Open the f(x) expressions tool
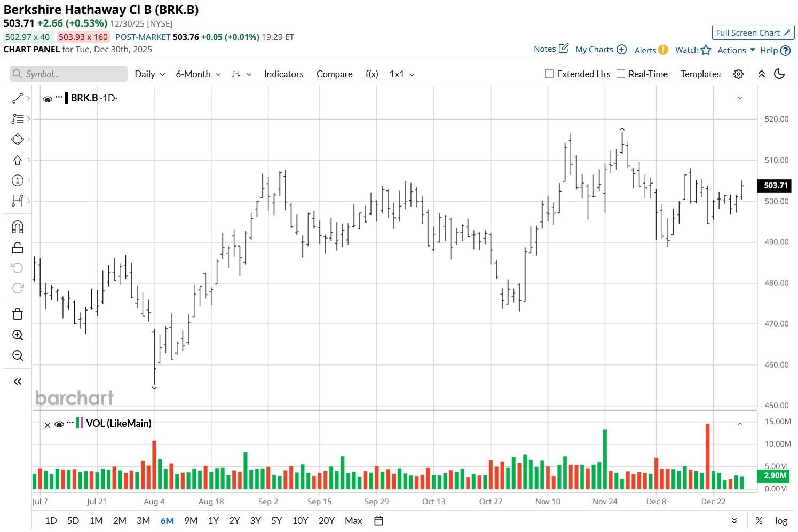The image size is (798, 532). tap(372, 74)
